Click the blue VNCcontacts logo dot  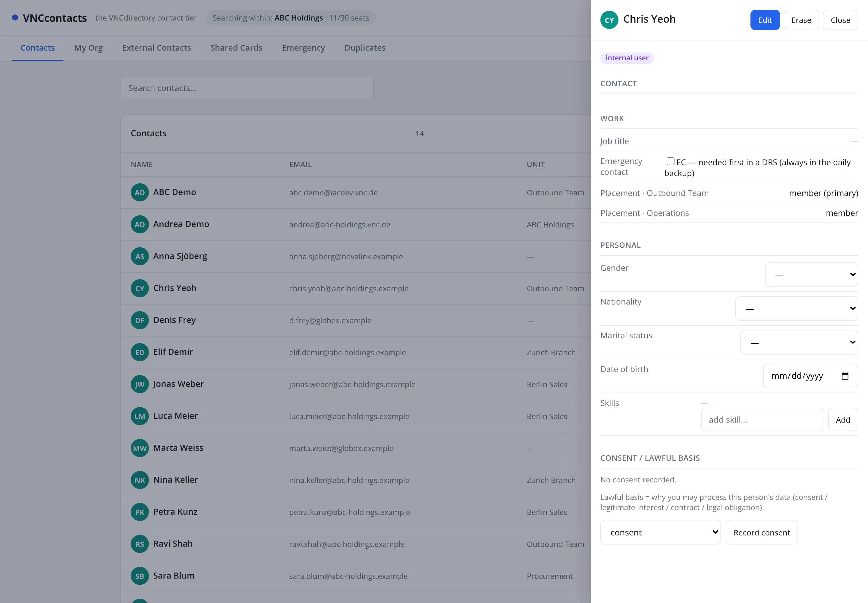click(15, 17)
